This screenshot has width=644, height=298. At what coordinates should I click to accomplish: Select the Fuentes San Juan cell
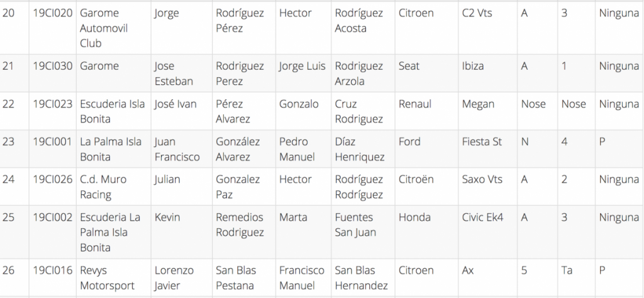[356, 224]
